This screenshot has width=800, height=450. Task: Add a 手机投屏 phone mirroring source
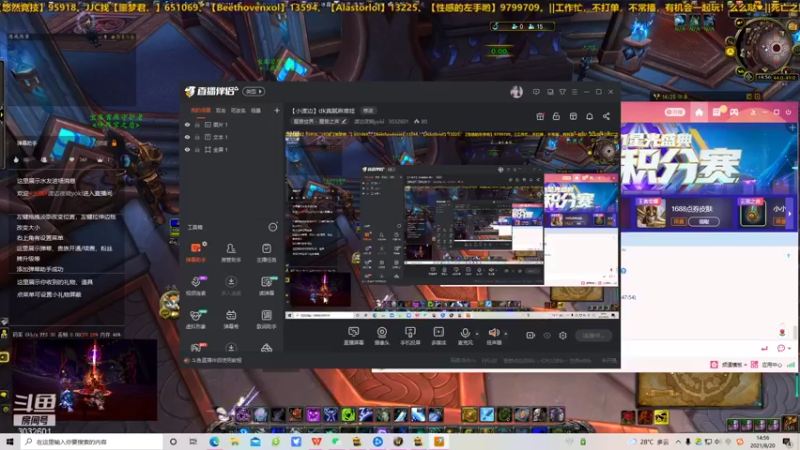click(410, 336)
